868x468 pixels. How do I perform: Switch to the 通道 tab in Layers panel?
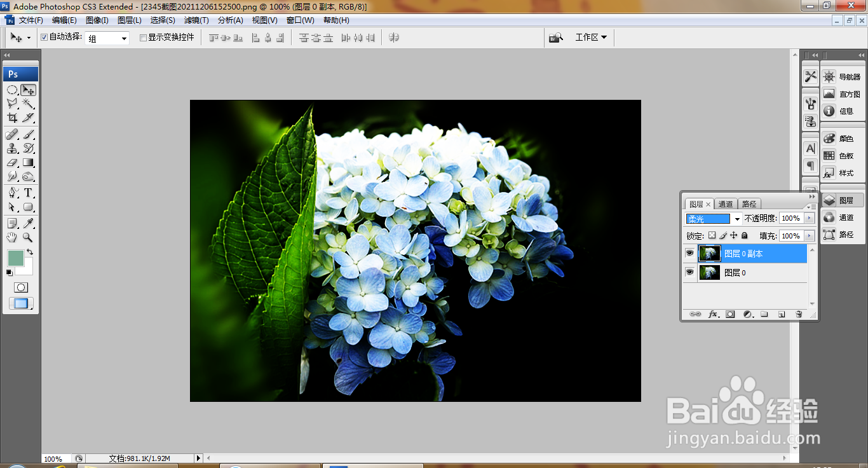(726, 204)
